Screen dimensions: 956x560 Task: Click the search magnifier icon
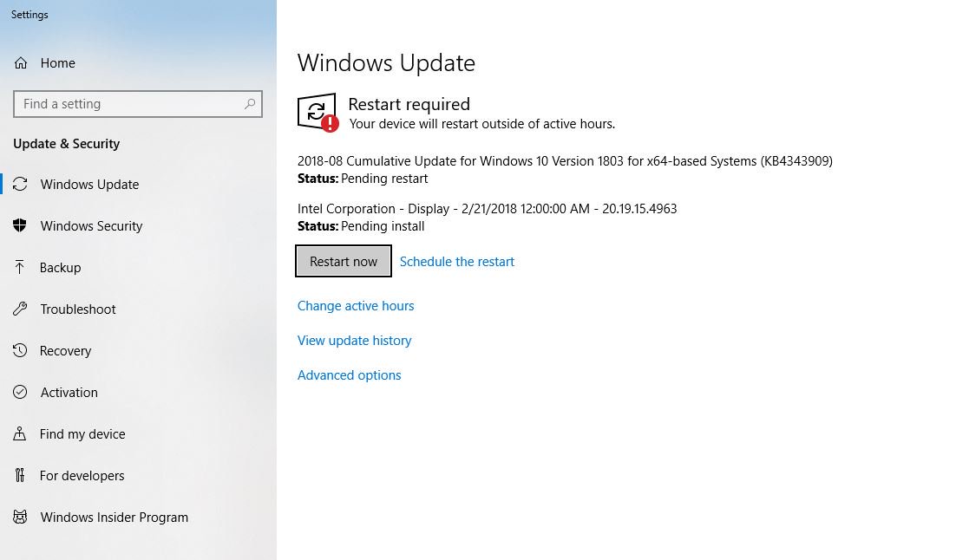249,103
